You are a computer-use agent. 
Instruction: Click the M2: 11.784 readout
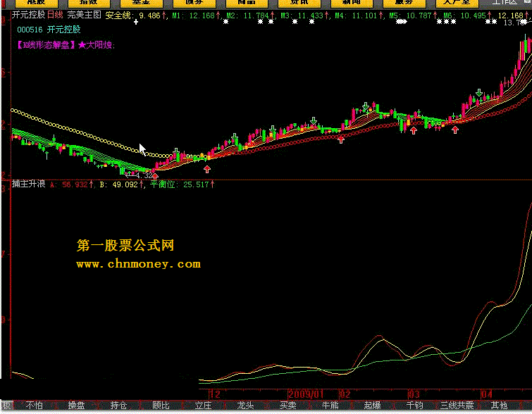point(247,15)
